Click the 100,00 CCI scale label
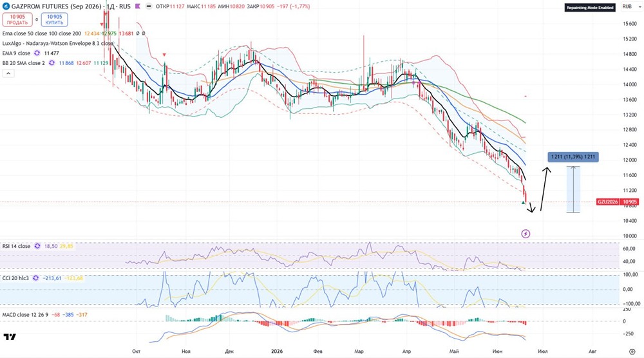644x358 pixels. tap(630, 274)
